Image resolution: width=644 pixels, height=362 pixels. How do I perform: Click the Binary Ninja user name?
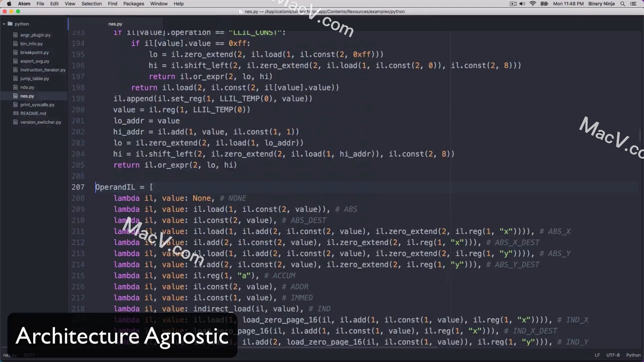point(601,4)
